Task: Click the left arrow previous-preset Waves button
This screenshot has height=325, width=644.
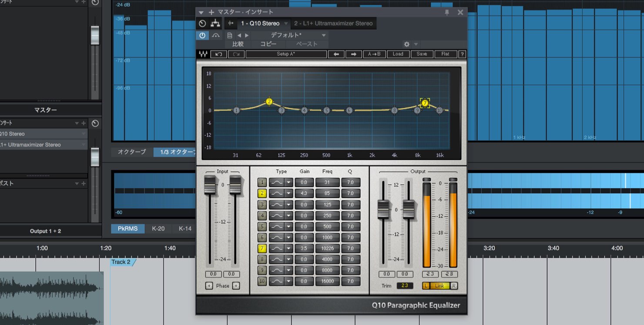Action: (336, 54)
